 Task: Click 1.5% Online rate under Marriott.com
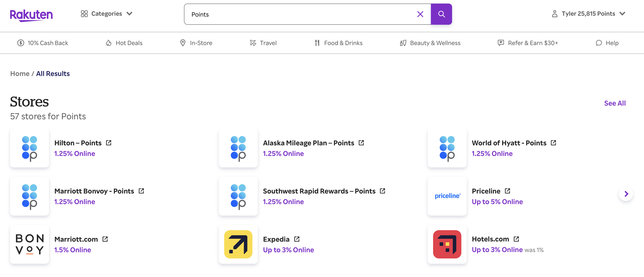72,250
